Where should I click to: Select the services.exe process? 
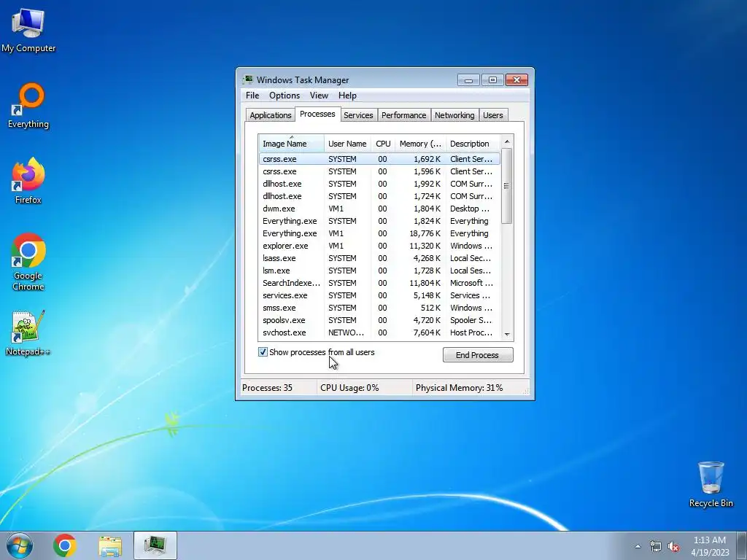[x=379, y=295]
